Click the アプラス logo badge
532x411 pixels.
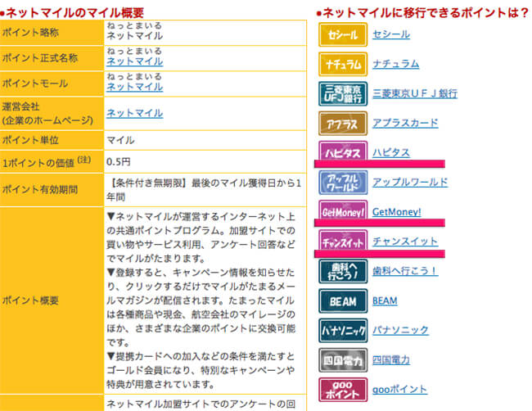coord(343,123)
